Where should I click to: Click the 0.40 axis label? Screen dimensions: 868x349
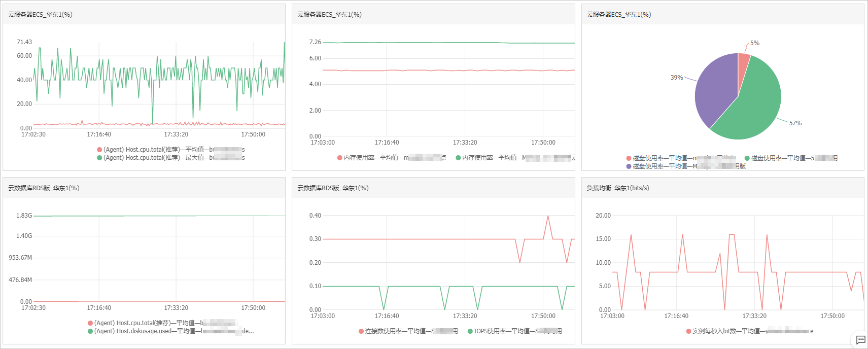coord(315,216)
